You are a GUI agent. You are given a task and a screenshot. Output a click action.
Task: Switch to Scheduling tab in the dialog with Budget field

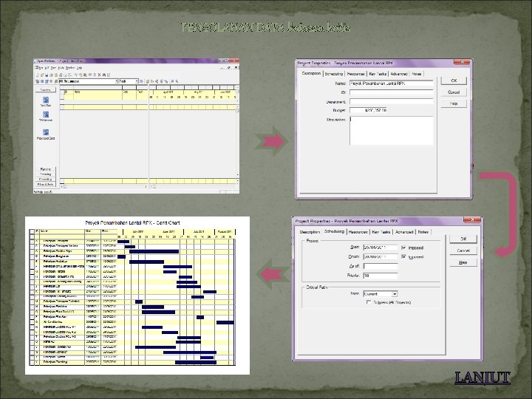pos(334,74)
